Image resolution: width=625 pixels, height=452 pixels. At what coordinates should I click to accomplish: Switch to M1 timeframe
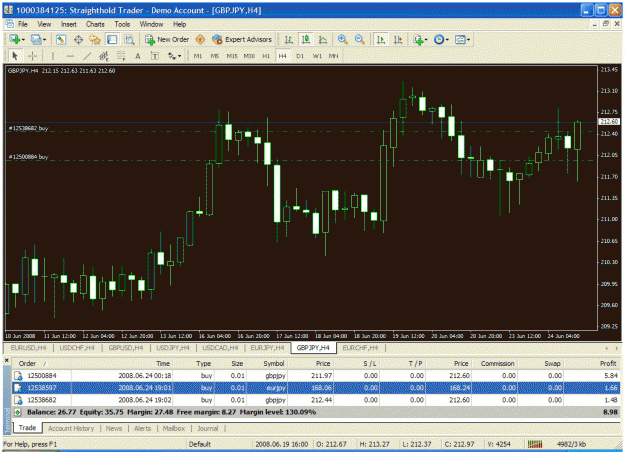pos(198,56)
